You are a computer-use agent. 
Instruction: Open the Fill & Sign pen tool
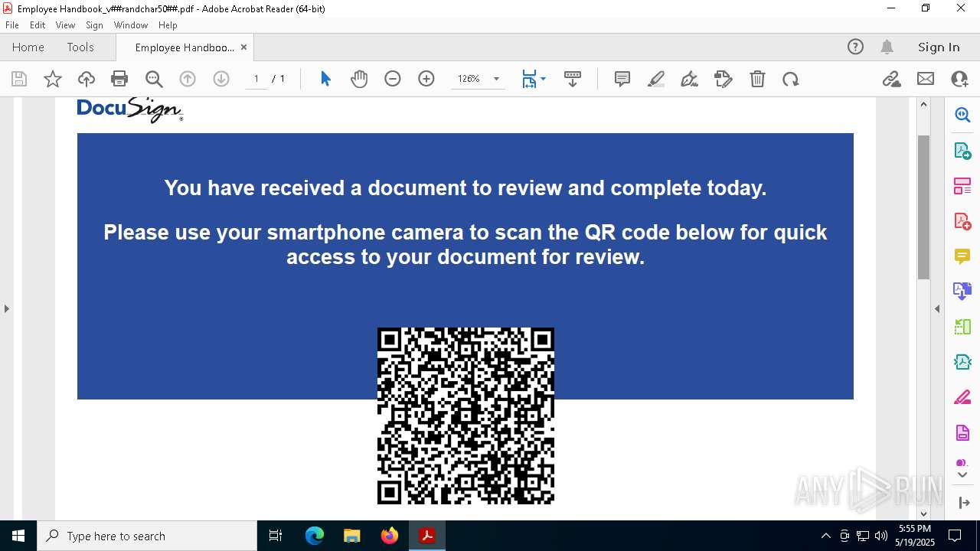pyautogui.click(x=690, y=79)
